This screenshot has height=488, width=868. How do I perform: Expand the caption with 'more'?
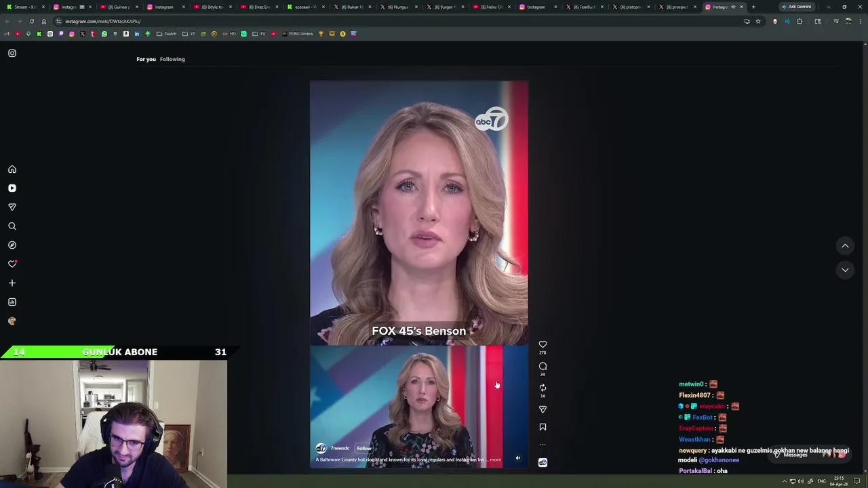pyautogui.click(x=496, y=460)
